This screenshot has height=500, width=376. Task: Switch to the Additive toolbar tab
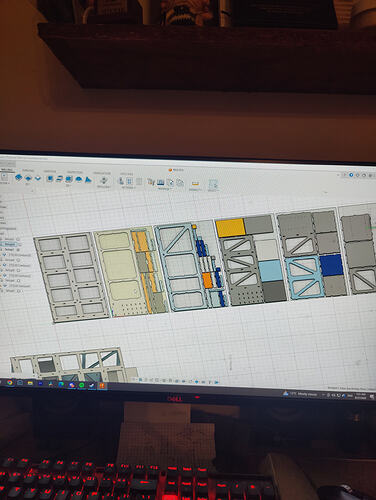point(50,171)
